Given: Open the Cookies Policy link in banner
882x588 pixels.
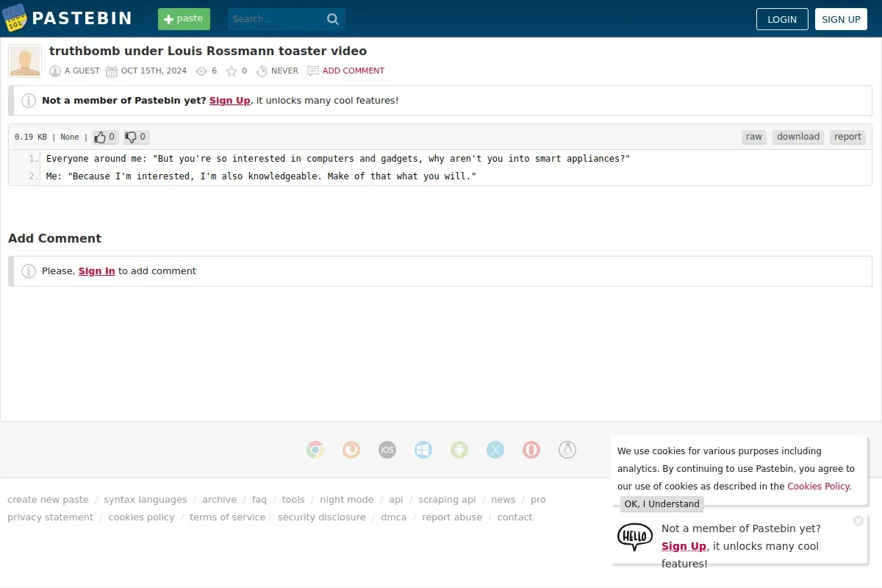Looking at the screenshot, I should coord(818,487).
